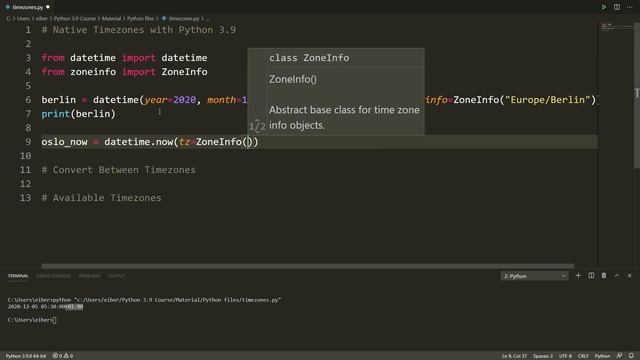Viewport: 640px width, 360px height.
Task: Click 'class ZoneInfo' in signature popup
Action: point(309,58)
